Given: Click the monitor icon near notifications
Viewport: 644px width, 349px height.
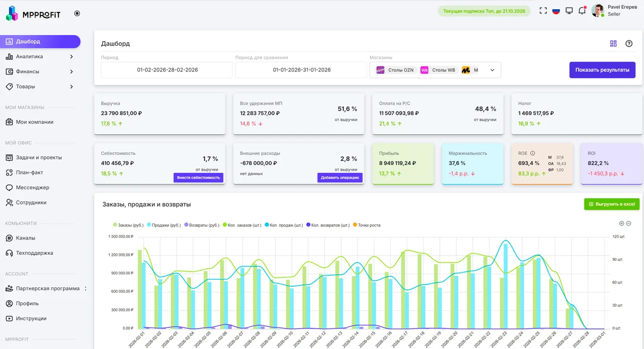Looking at the screenshot, I should 569,10.
